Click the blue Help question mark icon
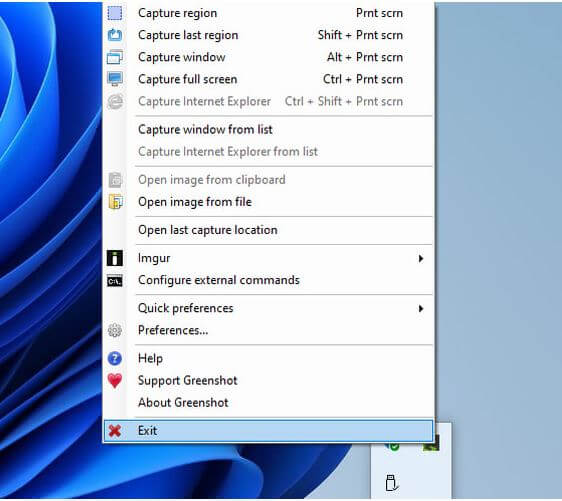The height and width of the screenshot is (501, 562). 115,358
